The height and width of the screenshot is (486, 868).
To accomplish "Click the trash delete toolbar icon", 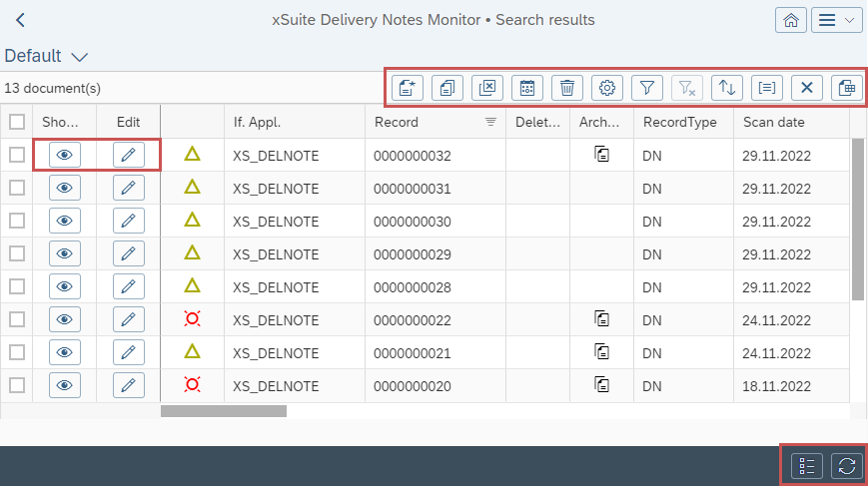I will point(567,88).
